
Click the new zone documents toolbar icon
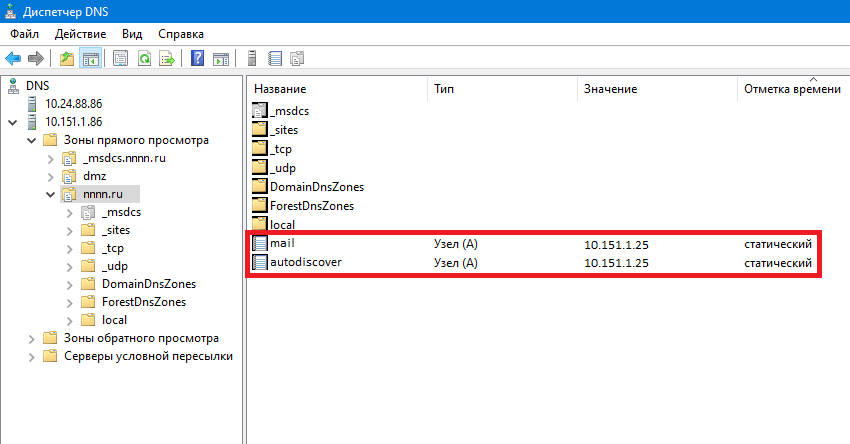click(297, 58)
